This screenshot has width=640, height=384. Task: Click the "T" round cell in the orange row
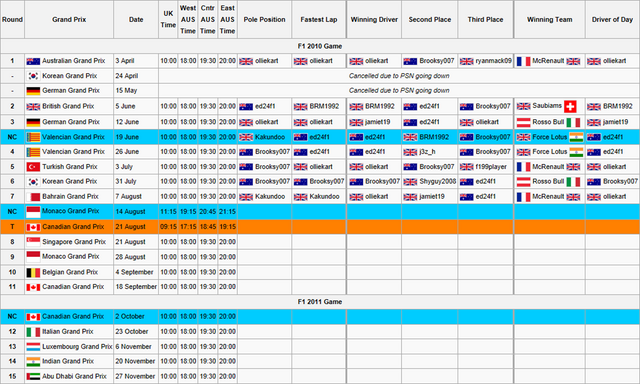(x=12, y=226)
